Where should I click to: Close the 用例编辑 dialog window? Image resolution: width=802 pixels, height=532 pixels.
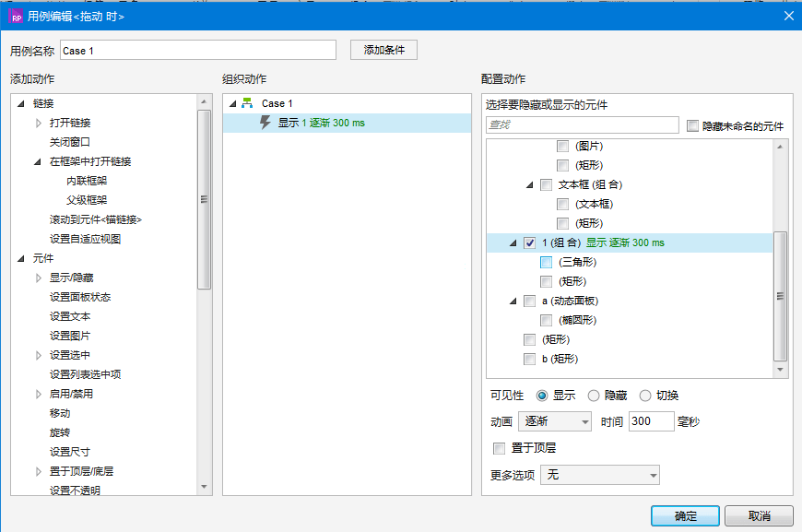click(x=788, y=16)
